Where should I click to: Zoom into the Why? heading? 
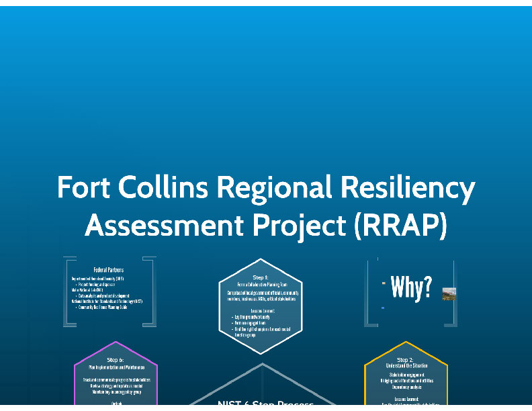pos(411,288)
